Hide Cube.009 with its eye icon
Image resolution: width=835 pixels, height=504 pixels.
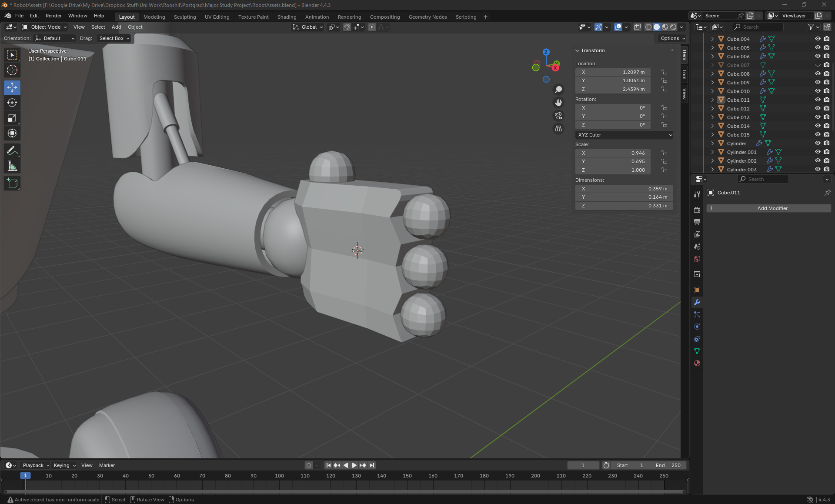pos(817,82)
